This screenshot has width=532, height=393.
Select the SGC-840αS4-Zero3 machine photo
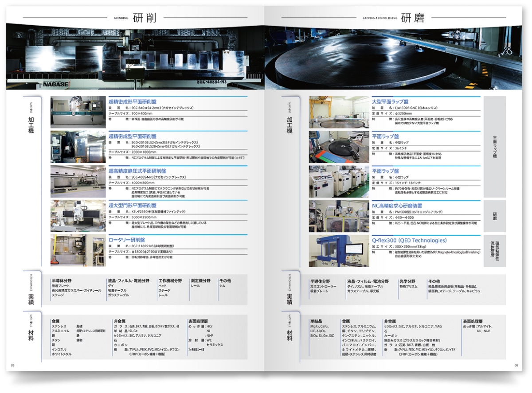coord(78,112)
